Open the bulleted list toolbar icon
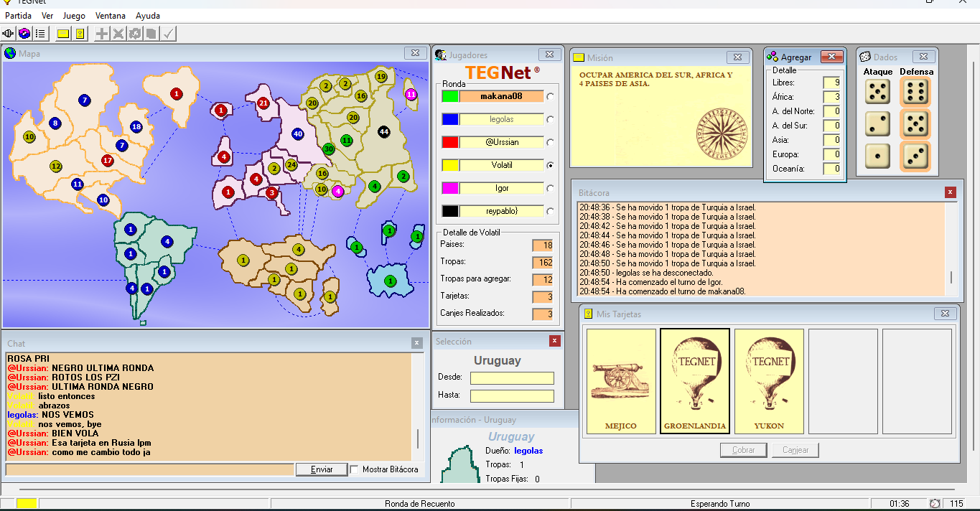The width and height of the screenshot is (980, 511). click(x=40, y=34)
